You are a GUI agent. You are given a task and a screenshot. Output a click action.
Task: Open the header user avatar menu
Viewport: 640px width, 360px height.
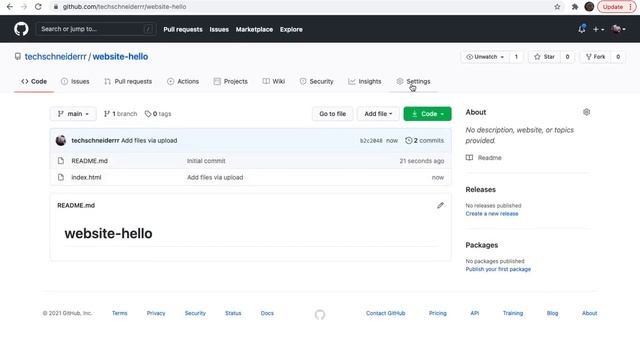(618, 29)
